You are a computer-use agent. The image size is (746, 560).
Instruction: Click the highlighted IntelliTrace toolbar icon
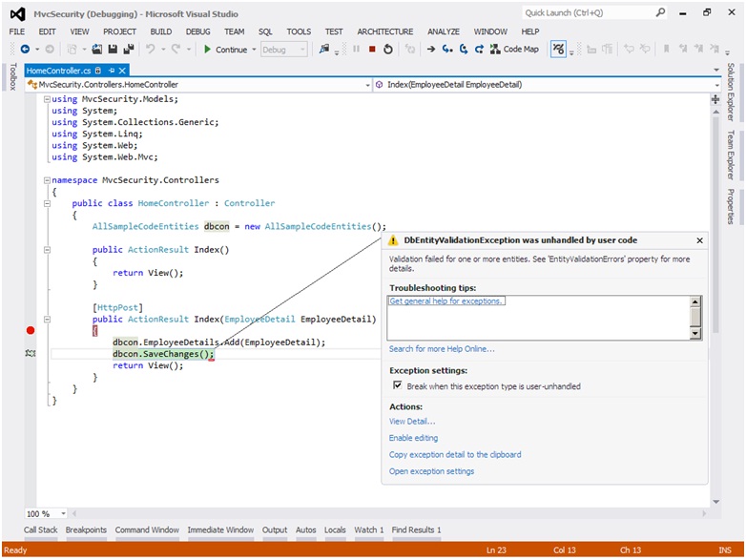click(x=559, y=49)
